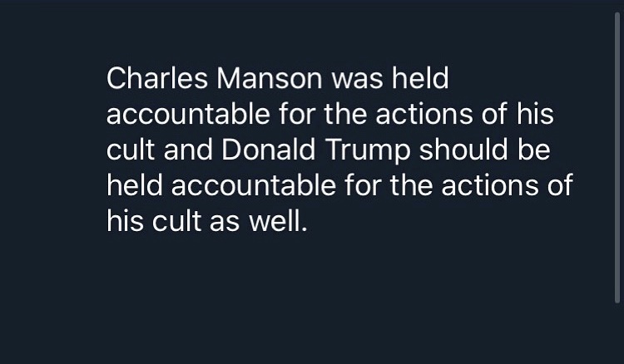
Task: Click the word "should" in the text
Action: (463, 150)
